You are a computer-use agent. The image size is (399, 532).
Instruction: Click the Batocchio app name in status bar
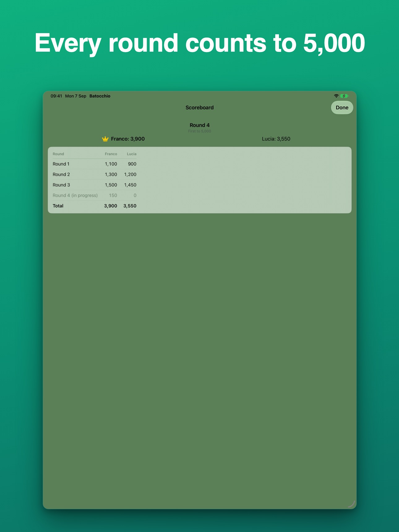point(100,96)
